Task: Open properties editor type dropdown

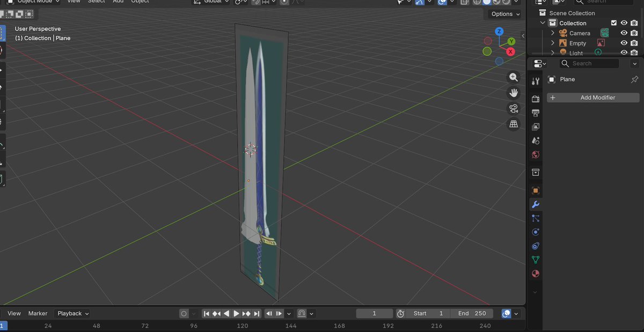Action: pos(540,63)
